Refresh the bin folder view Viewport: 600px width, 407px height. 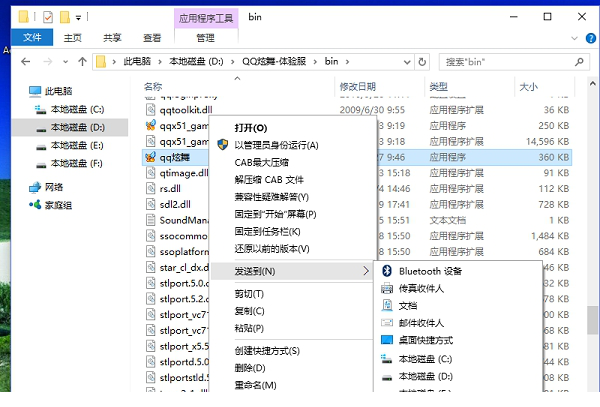point(422,62)
